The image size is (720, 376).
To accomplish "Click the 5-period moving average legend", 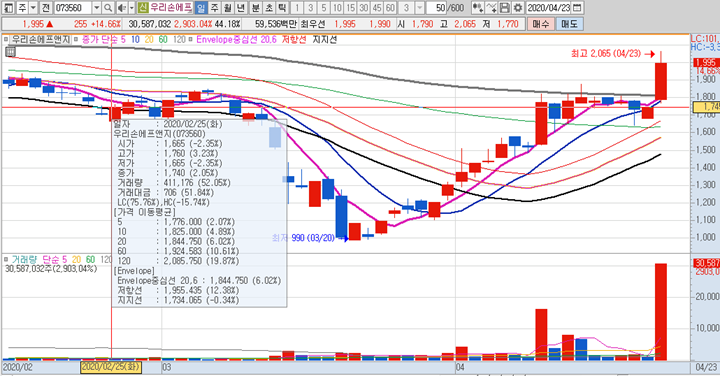I will click(123, 39).
